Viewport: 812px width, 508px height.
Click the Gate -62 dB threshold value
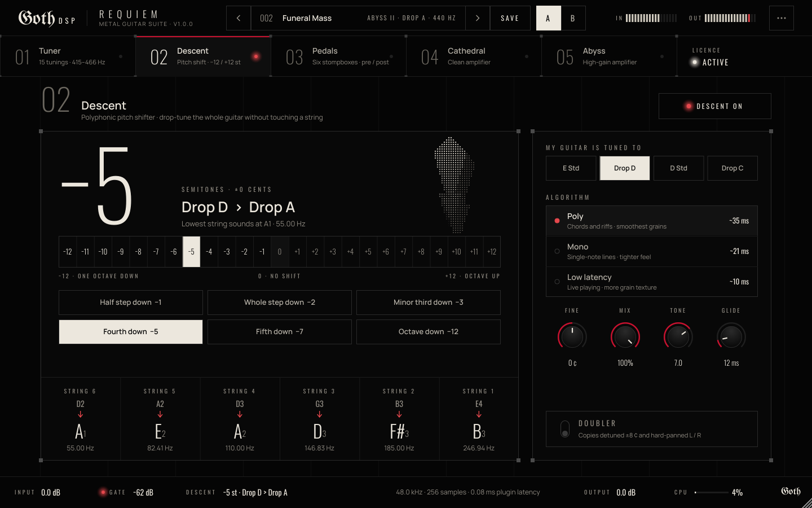pos(143,492)
